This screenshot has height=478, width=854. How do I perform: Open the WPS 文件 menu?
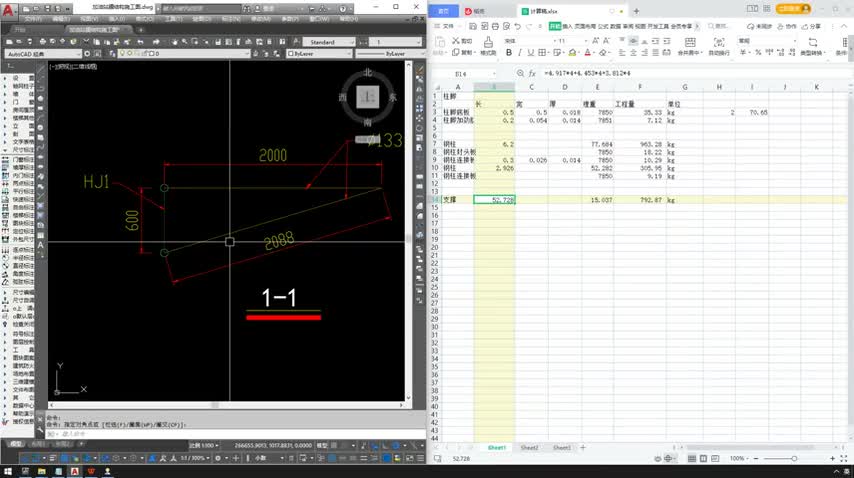click(x=446, y=26)
